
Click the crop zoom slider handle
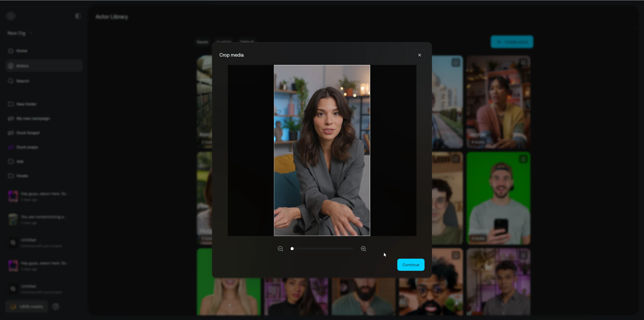coord(292,249)
